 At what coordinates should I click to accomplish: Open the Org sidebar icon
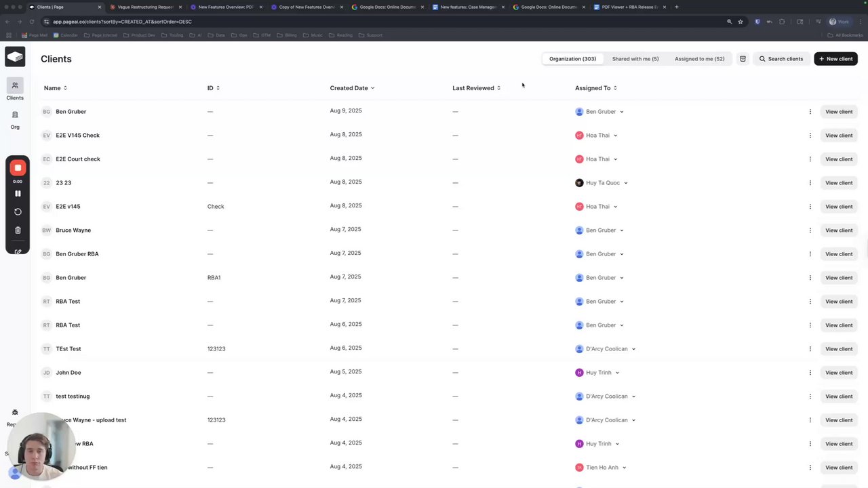15,119
